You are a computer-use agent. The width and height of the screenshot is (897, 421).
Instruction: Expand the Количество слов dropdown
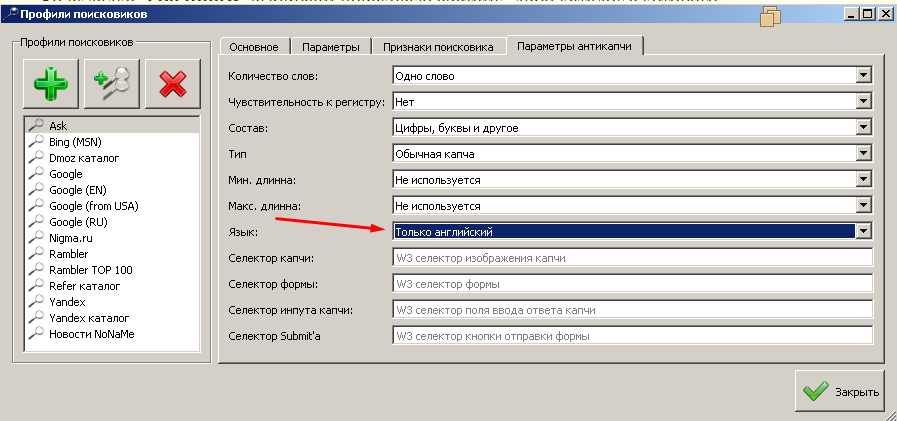(864, 76)
